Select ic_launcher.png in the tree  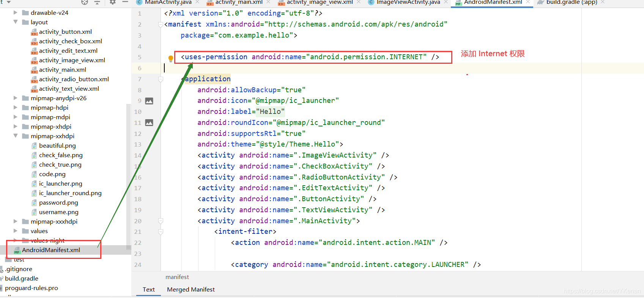60,183
